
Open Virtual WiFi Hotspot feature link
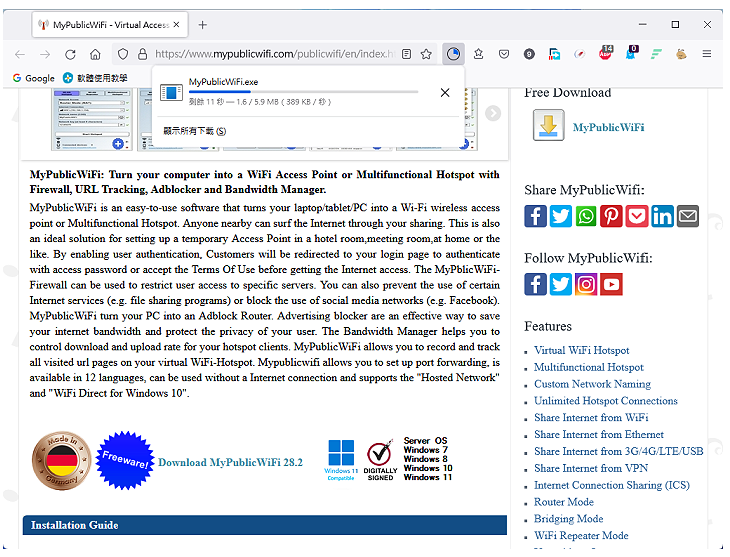pos(581,350)
